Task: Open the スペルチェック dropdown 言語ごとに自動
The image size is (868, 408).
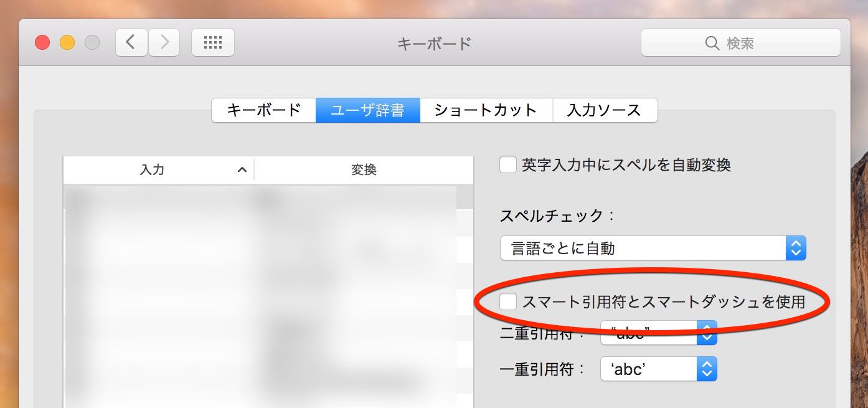Action: [653, 248]
